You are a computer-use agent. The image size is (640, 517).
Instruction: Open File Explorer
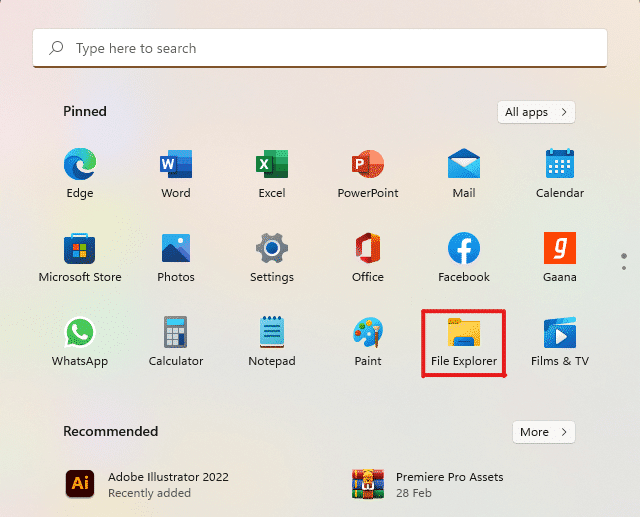coord(464,342)
